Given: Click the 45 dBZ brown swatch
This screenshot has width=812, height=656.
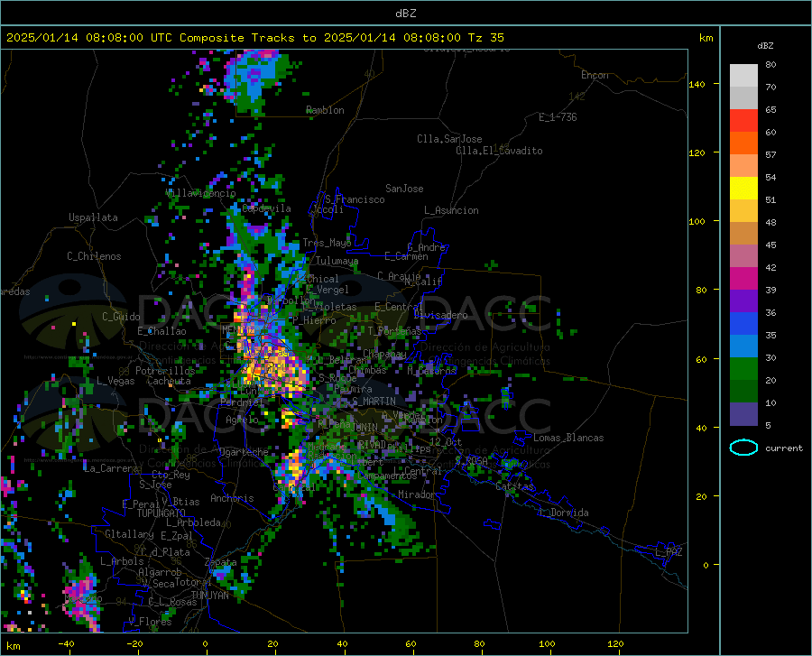Looking at the screenshot, I should click(x=743, y=234).
